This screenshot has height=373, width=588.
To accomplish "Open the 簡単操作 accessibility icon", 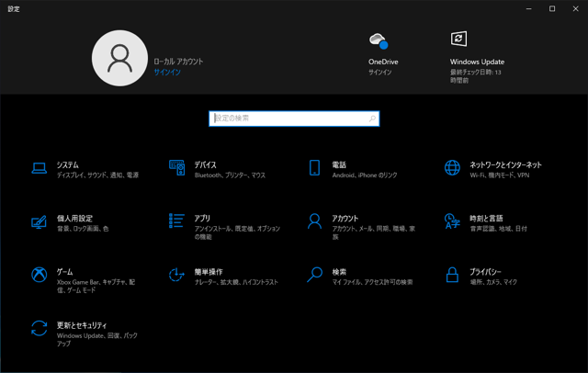I will pos(176,275).
